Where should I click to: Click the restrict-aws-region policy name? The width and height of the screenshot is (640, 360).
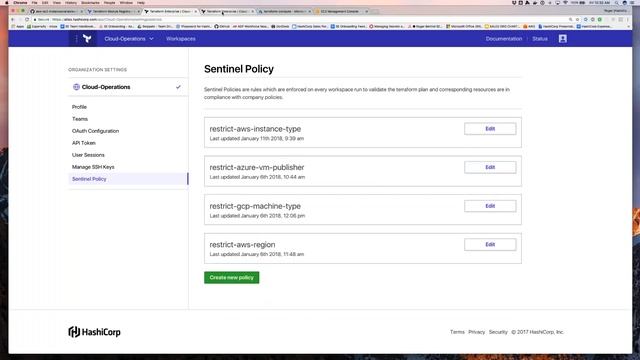[x=242, y=244]
